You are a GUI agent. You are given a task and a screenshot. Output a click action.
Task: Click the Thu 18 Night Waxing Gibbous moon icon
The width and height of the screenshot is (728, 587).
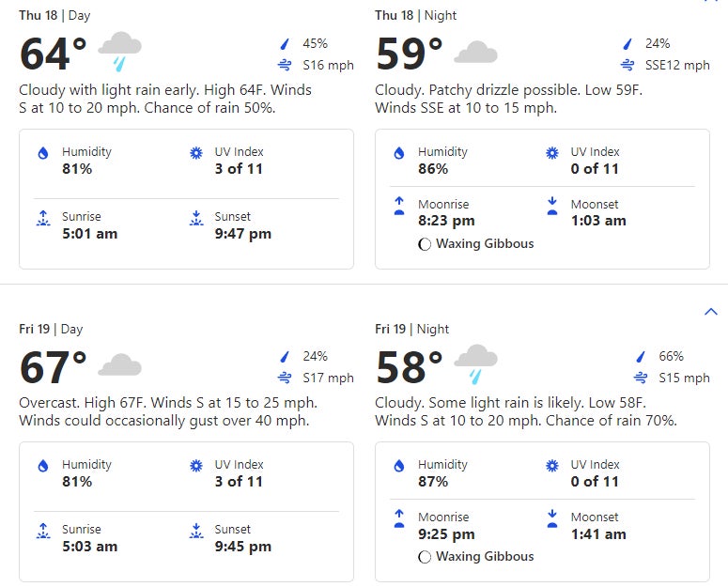(x=425, y=244)
